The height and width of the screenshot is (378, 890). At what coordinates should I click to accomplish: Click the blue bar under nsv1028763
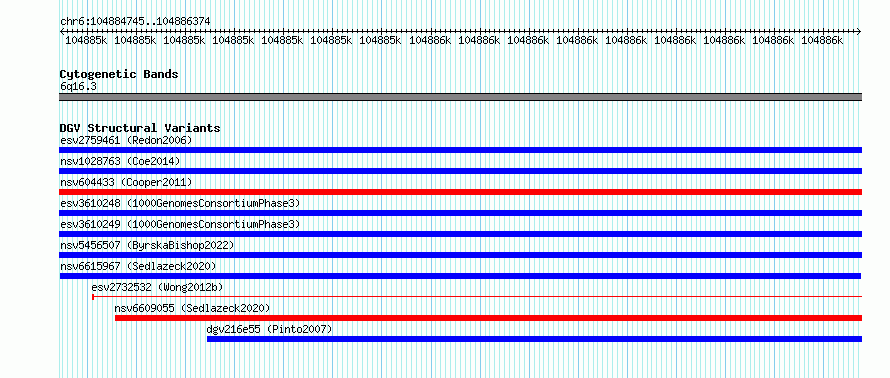460,171
